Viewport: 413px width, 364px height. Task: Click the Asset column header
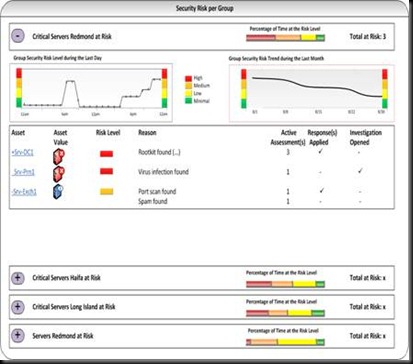click(x=18, y=133)
